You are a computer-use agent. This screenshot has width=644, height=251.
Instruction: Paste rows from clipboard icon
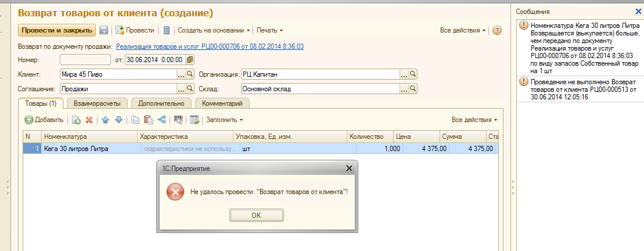[148, 120]
